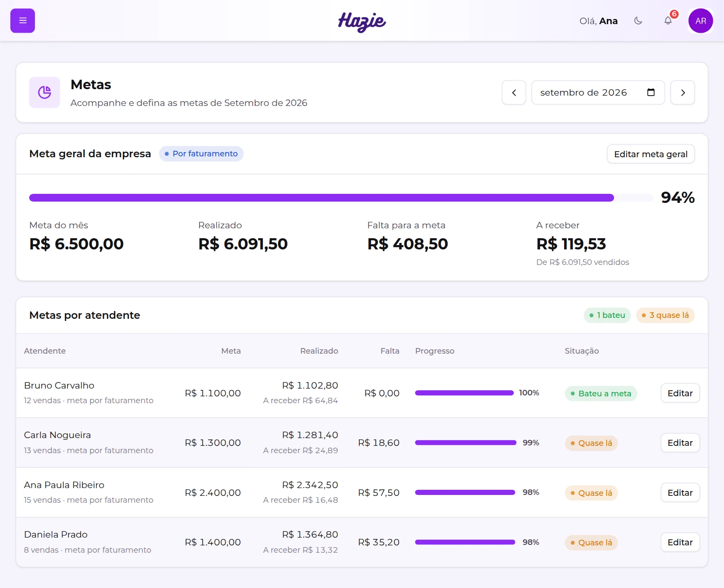Click the Por faturamento badge

(201, 154)
